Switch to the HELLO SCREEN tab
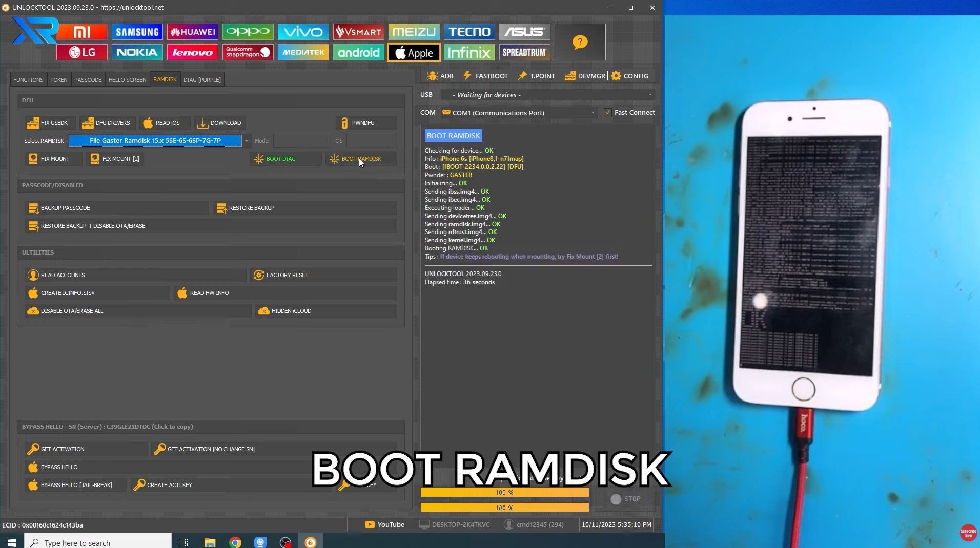The width and height of the screenshot is (980, 548). coord(127,79)
